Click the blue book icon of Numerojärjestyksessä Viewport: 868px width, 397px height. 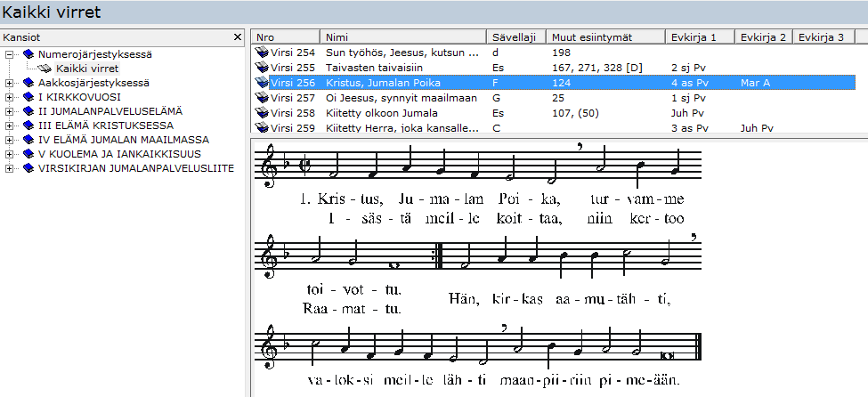(28, 55)
